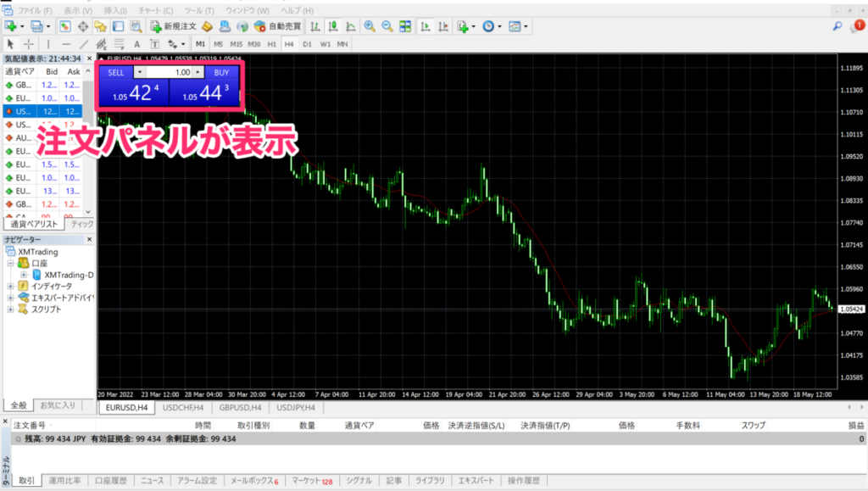868x491 pixels.
Task: Set timeframe to D1
Action: pos(307,44)
